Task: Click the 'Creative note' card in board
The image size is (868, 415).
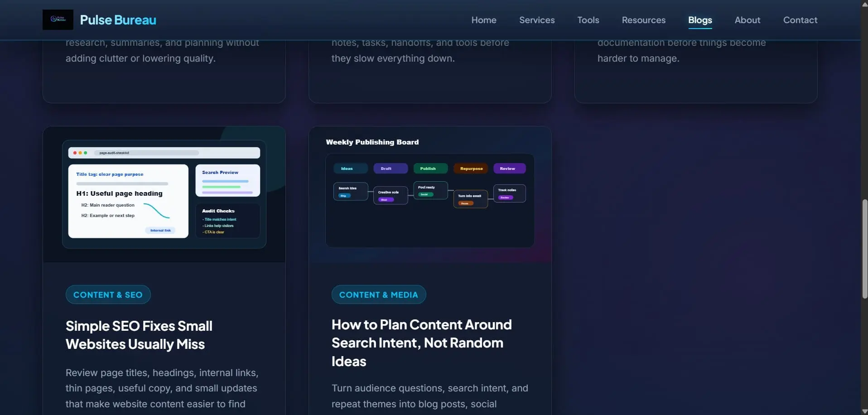Action: [x=391, y=195]
